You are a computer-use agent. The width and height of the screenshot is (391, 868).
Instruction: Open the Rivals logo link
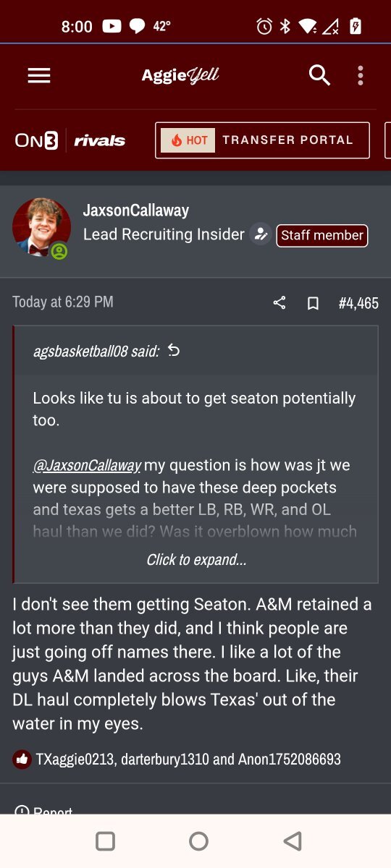pos(99,140)
